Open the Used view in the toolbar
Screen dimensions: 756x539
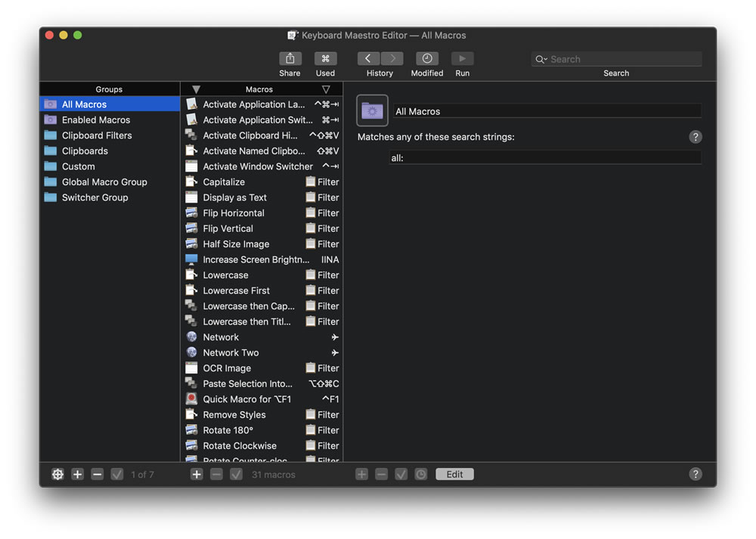[x=325, y=59]
